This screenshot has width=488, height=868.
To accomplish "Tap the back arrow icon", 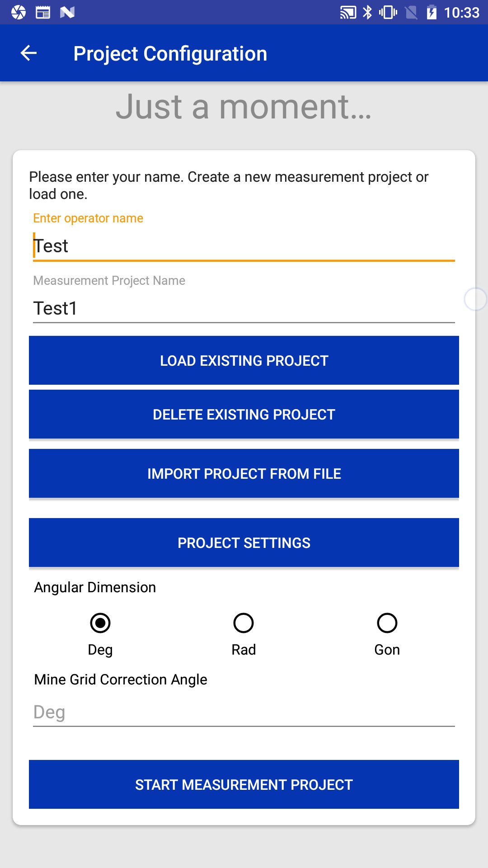I will [x=28, y=53].
